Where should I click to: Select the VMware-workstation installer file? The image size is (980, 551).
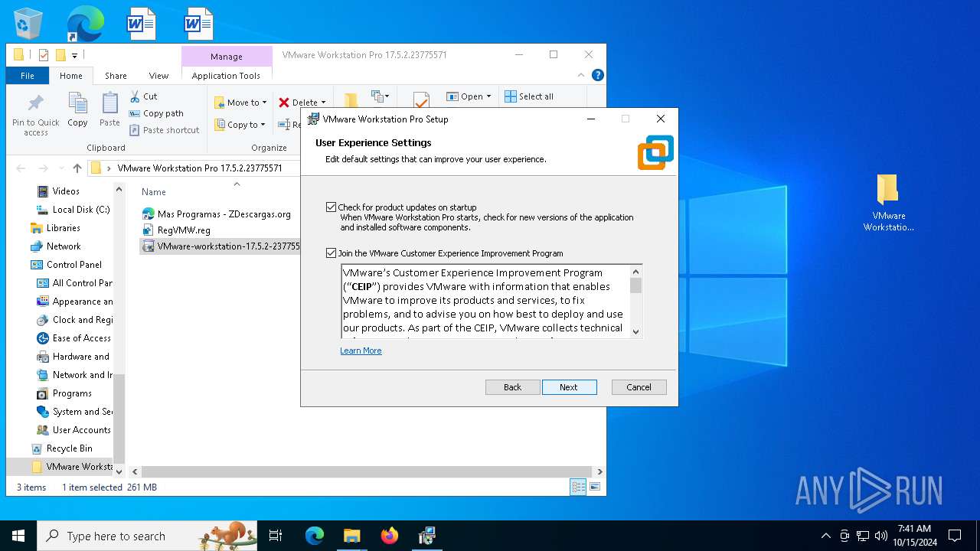[x=220, y=246]
